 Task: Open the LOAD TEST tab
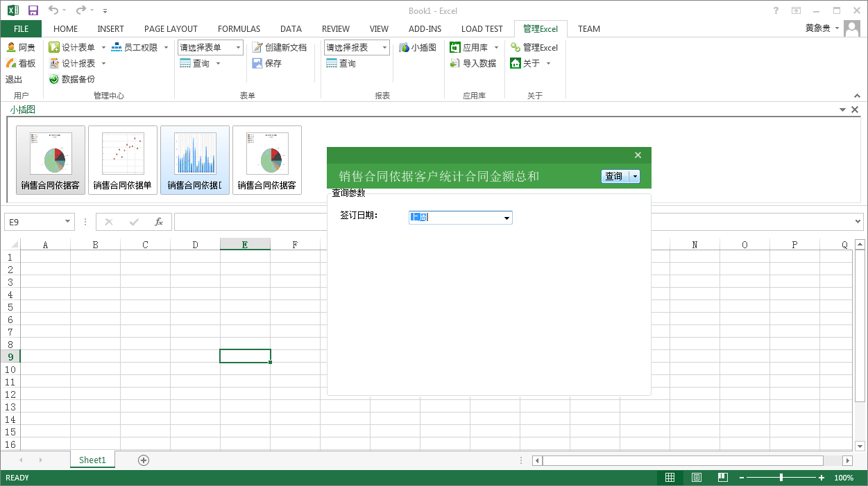pyautogui.click(x=482, y=28)
